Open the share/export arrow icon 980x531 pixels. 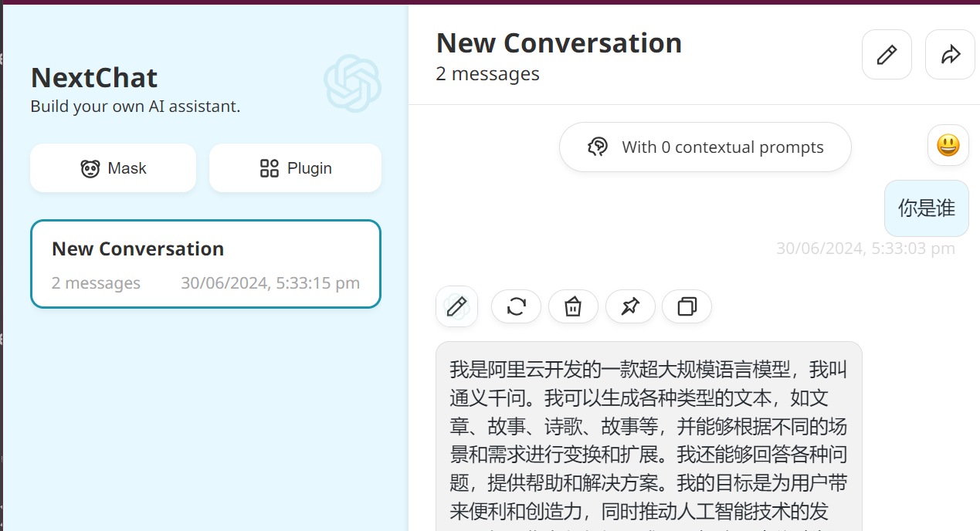coord(950,55)
